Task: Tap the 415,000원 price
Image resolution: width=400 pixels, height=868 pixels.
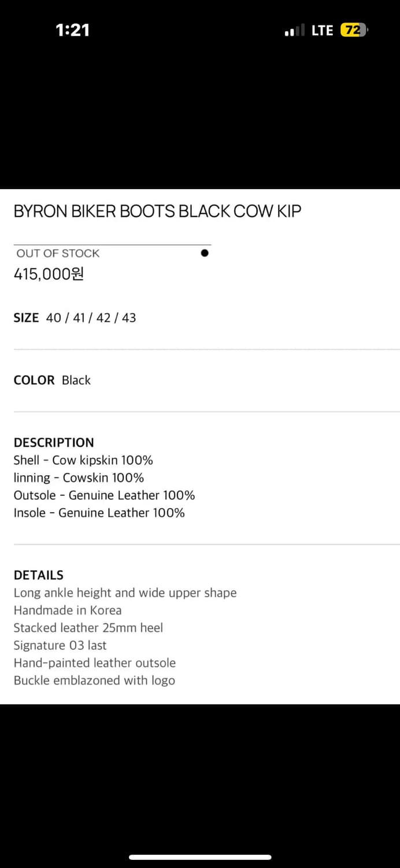Action: pos(49,274)
